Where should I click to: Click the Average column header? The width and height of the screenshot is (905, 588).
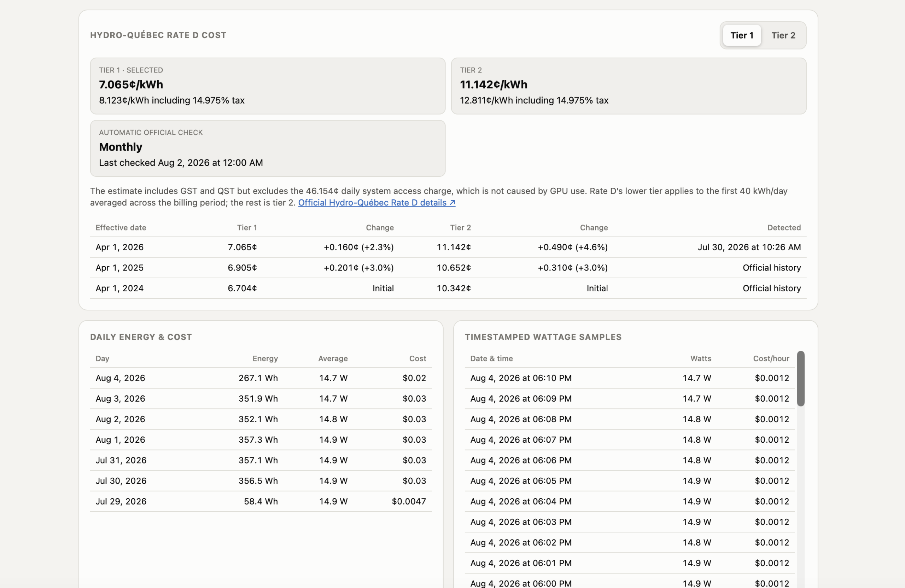pyautogui.click(x=333, y=358)
